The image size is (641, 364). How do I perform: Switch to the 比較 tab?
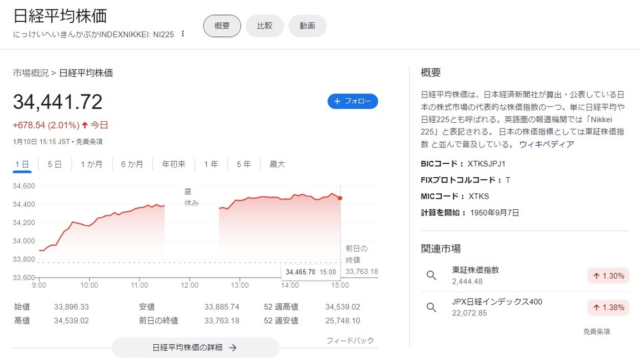(265, 26)
